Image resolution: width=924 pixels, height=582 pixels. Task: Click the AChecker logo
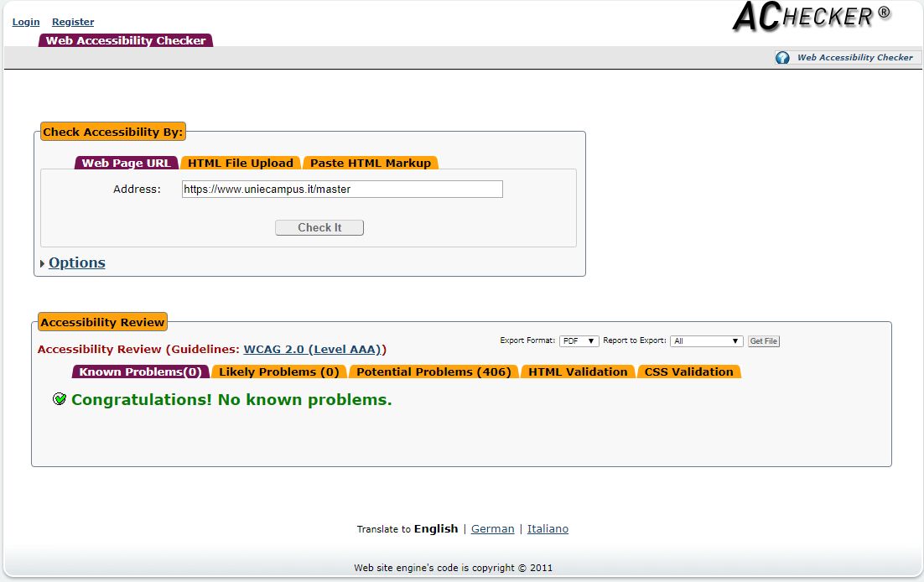tap(811, 18)
